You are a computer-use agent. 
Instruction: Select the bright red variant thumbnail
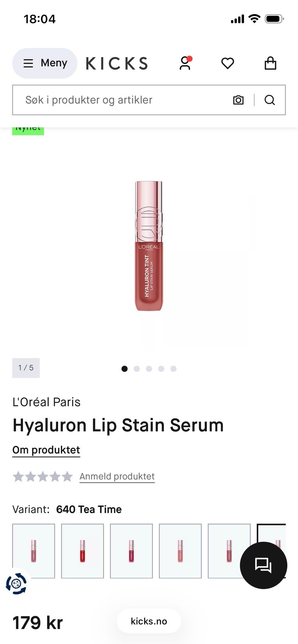83,551
